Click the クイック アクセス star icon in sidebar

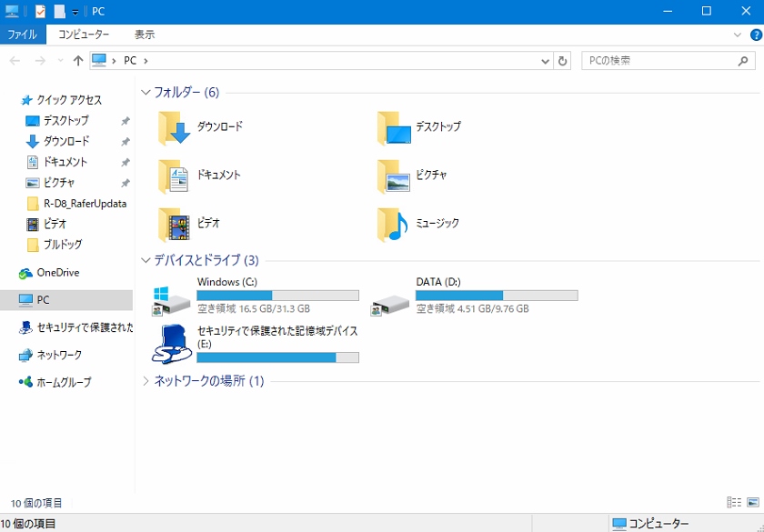point(26,100)
